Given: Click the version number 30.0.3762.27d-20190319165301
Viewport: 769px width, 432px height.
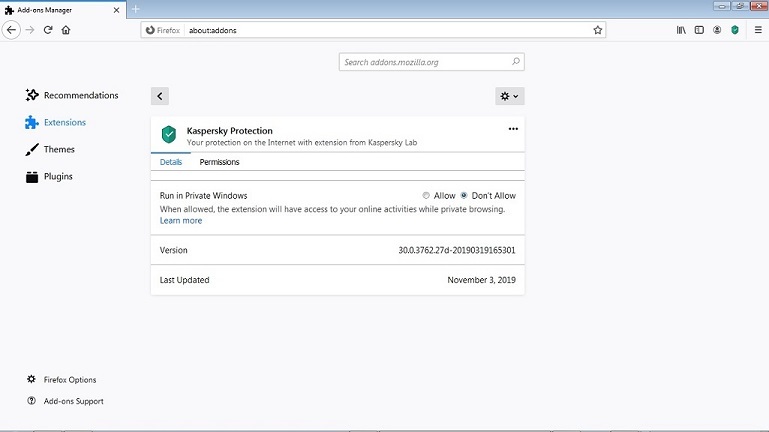Looking at the screenshot, I should click(457, 250).
